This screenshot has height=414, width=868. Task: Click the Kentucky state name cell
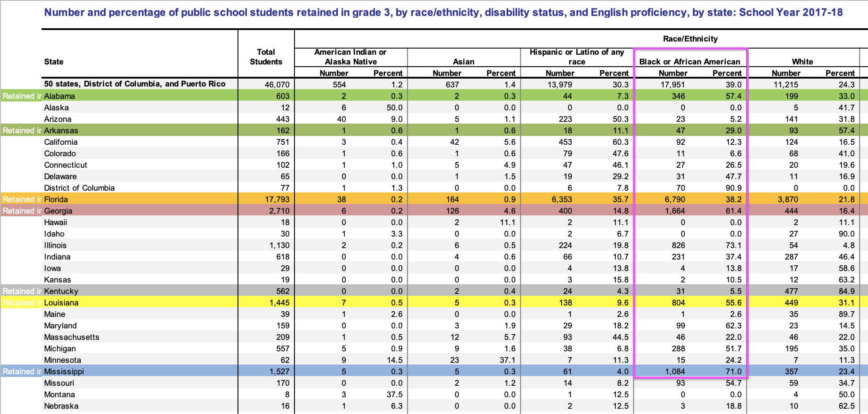pos(61,291)
